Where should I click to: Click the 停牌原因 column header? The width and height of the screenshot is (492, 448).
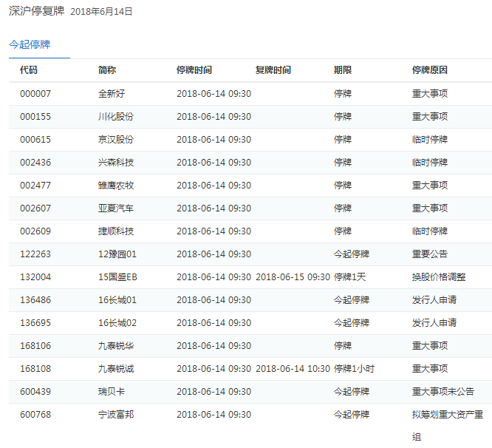[430, 70]
